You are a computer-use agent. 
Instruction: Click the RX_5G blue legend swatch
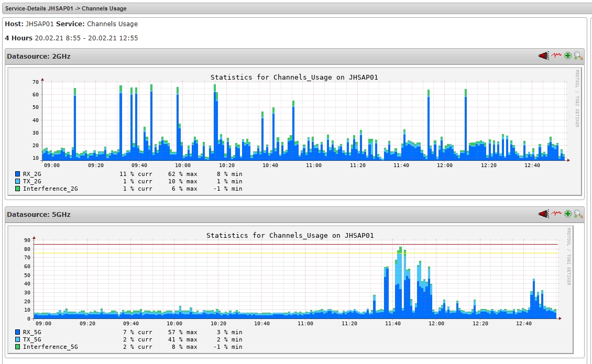[18, 332]
